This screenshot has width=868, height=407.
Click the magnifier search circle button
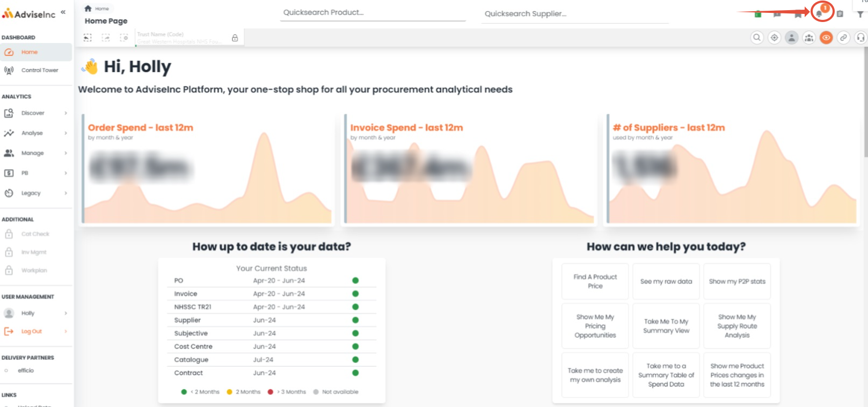757,38
